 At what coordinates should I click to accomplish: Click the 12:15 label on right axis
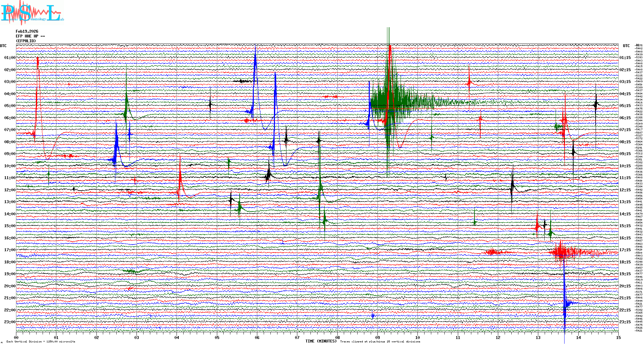[625, 190]
